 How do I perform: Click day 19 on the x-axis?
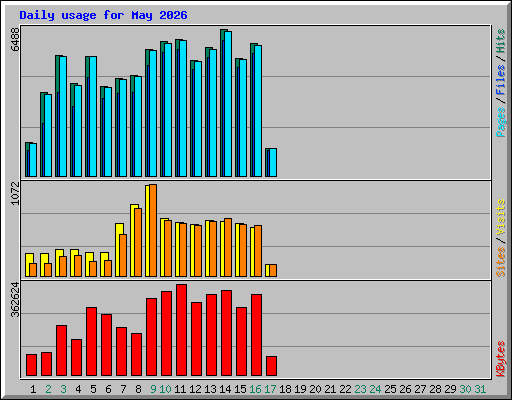[300, 389]
